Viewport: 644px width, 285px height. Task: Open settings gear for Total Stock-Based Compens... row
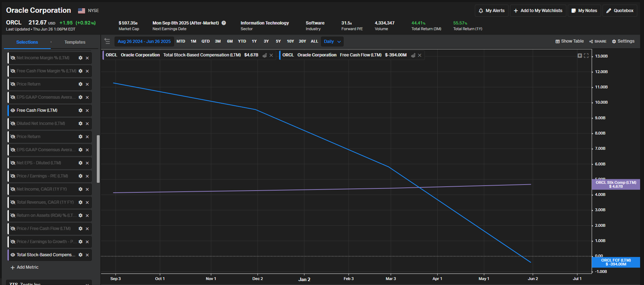[80, 255]
